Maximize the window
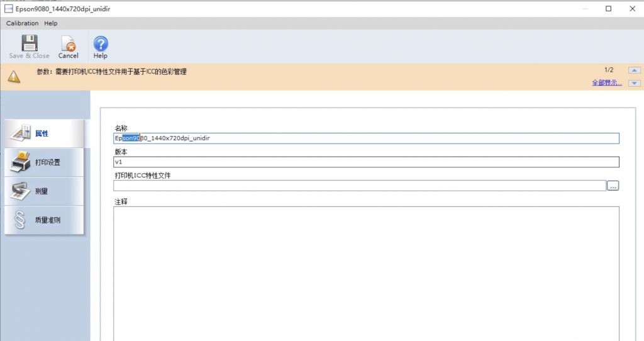The image size is (644, 341). 609,9
